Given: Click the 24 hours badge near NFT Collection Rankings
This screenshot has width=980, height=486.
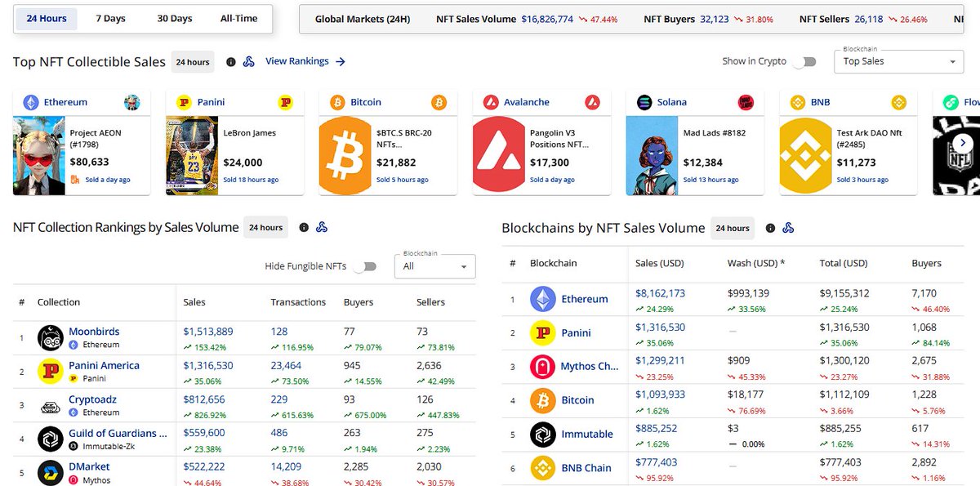Looking at the screenshot, I should [265, 228].
